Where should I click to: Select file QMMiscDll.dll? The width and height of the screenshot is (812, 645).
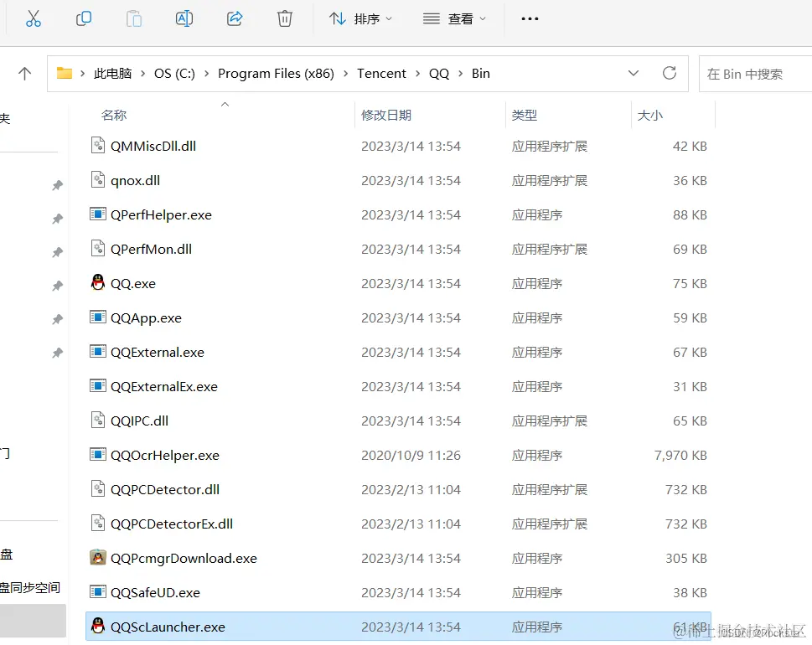153,146
